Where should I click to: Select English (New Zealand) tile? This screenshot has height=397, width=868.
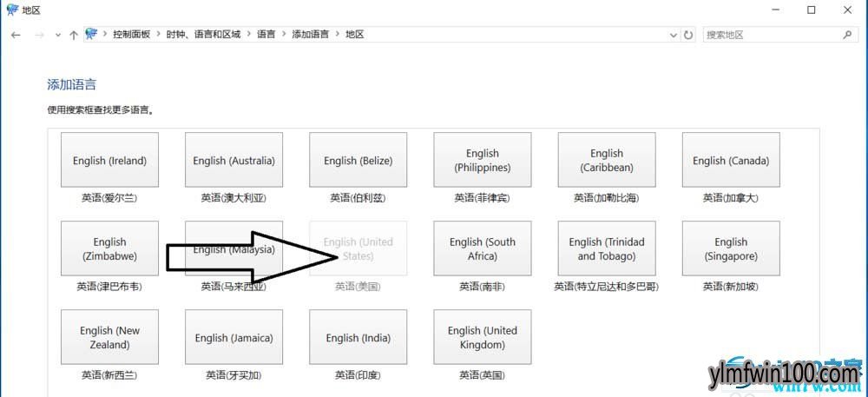(x=109, y=337)
